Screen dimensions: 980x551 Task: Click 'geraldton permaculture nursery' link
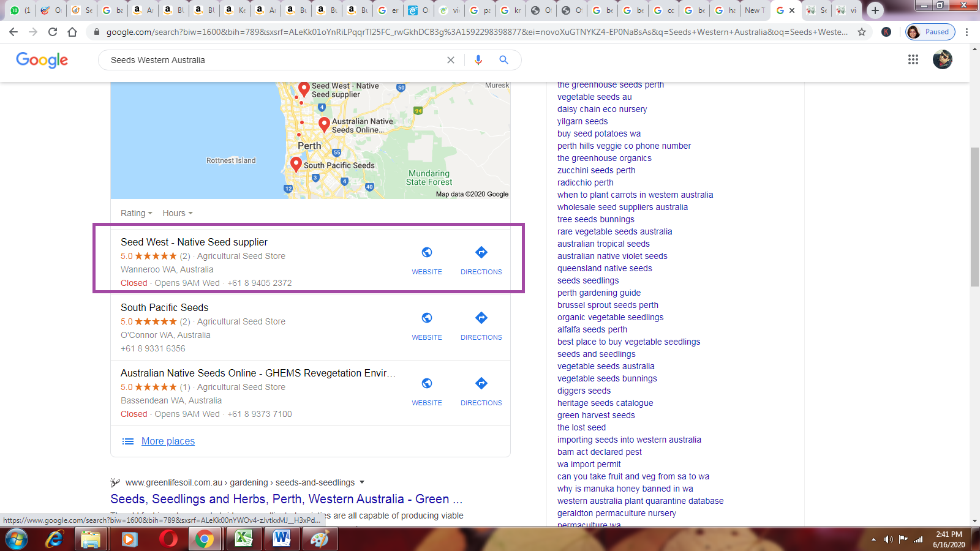617,513
